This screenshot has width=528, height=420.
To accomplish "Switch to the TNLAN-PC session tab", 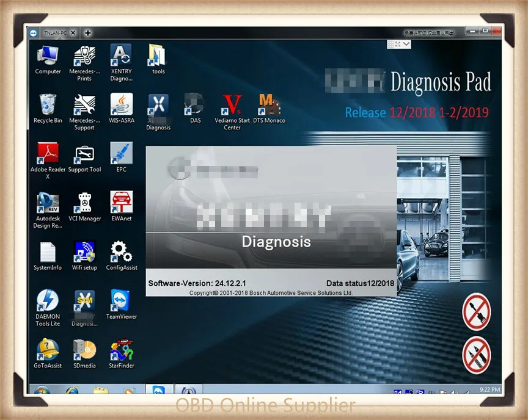I will click(x=56, y=33).
